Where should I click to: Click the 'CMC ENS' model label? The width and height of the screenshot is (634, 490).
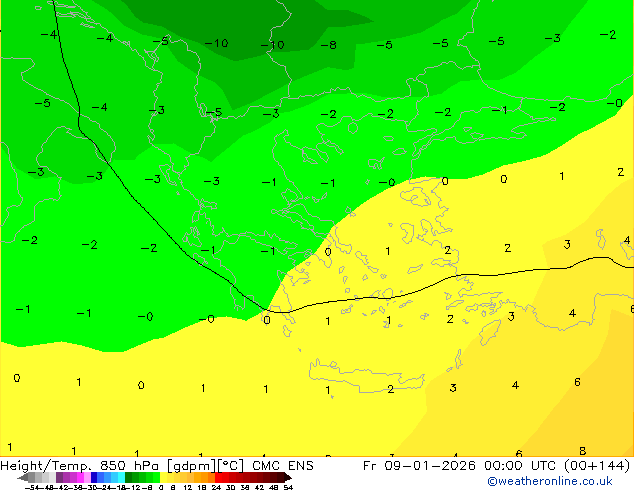coord(283,466)
